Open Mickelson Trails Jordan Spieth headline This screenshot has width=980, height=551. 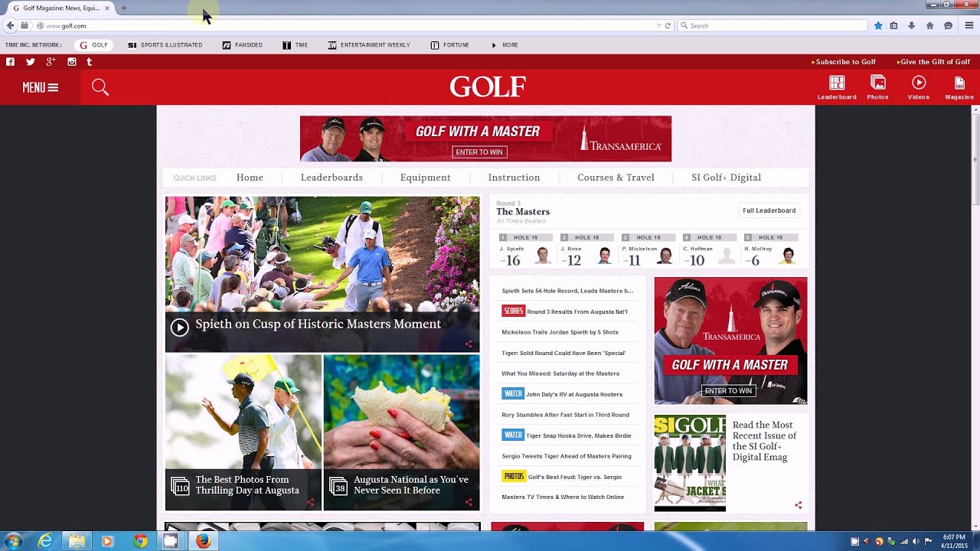(x=560, y=332)
